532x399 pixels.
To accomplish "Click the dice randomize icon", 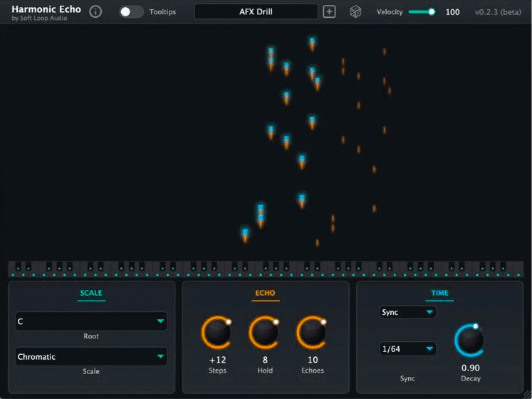I will pos(355,12).
